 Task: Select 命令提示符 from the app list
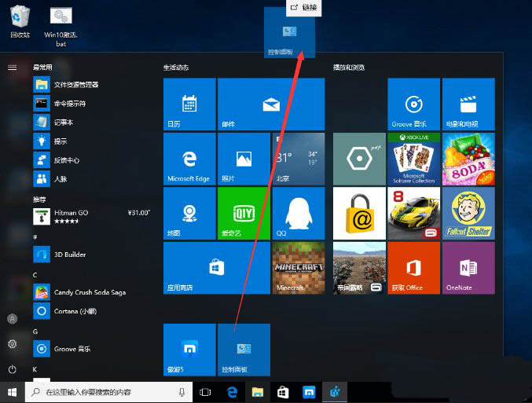(69, 103)
